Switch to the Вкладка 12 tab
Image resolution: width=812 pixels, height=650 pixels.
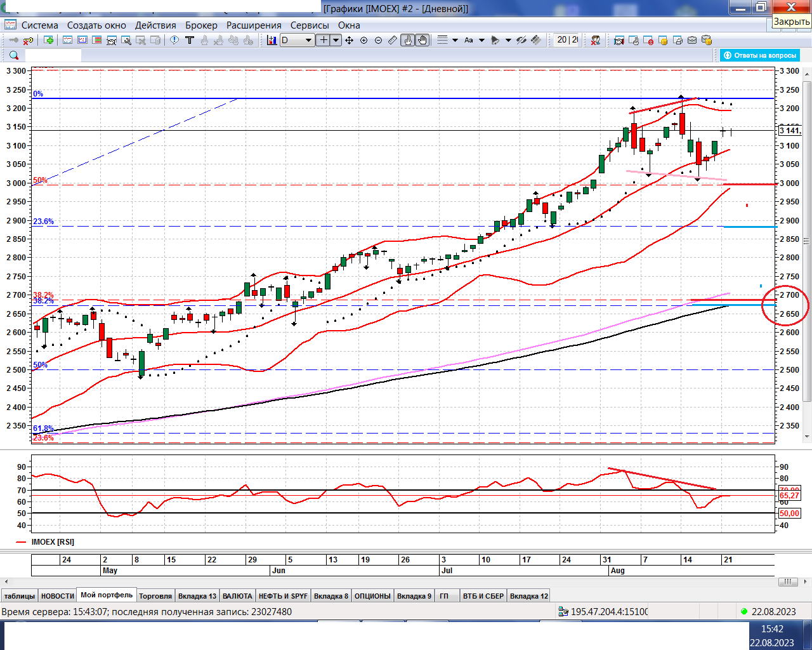pos(529,596)
